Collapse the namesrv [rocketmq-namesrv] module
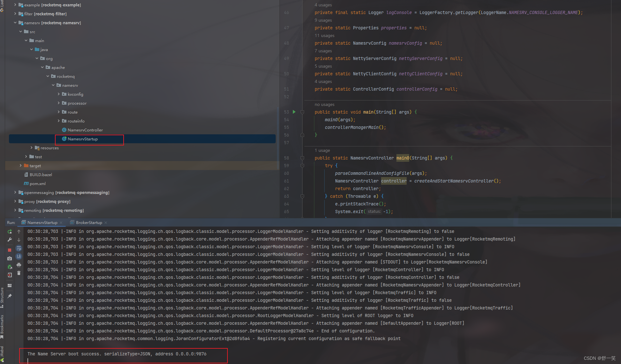 pyautogui.click(x=15, y=23)
